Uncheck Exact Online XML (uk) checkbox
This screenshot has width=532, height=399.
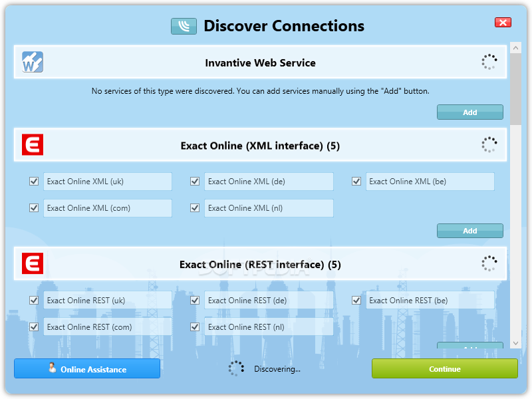pyautogui.click(x=34, y=181)
